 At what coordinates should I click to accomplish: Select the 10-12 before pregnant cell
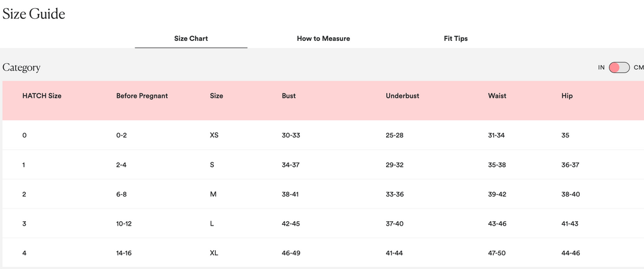[x=124, y=224]
